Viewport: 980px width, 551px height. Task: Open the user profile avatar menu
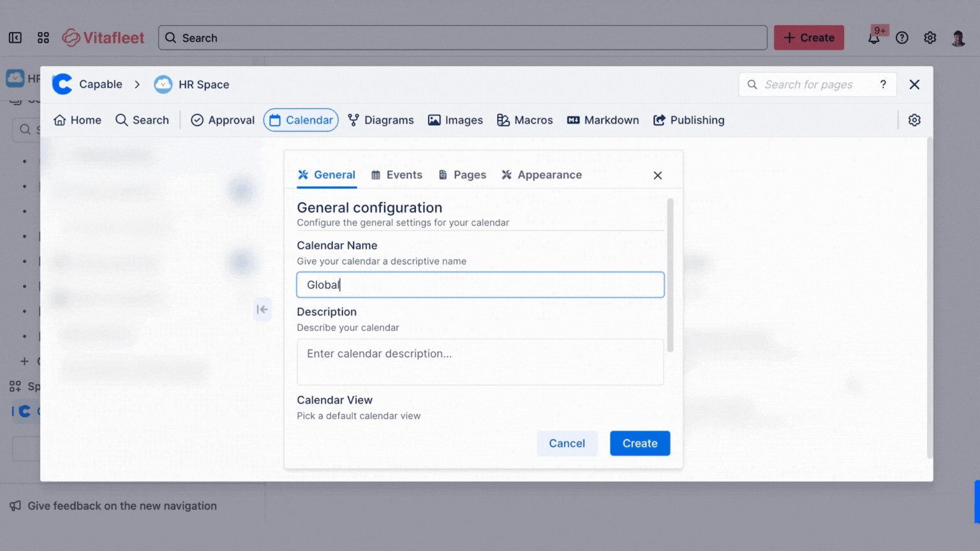coord(958,38)
